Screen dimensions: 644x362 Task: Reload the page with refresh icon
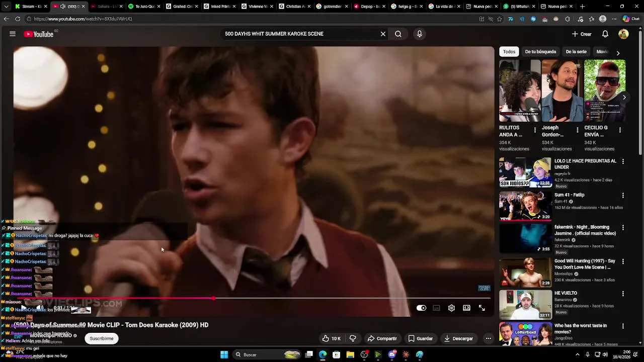[x=18, y=19]
